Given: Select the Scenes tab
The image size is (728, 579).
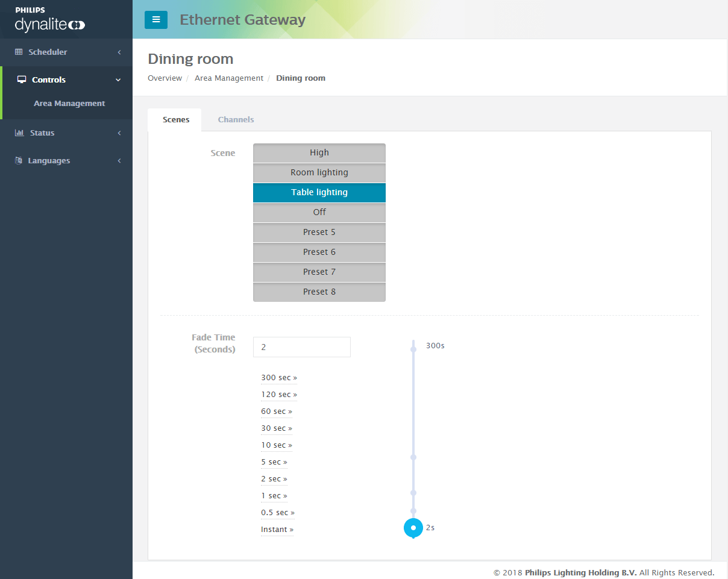Looking at the screenshot, I should (x=175, y=119).
